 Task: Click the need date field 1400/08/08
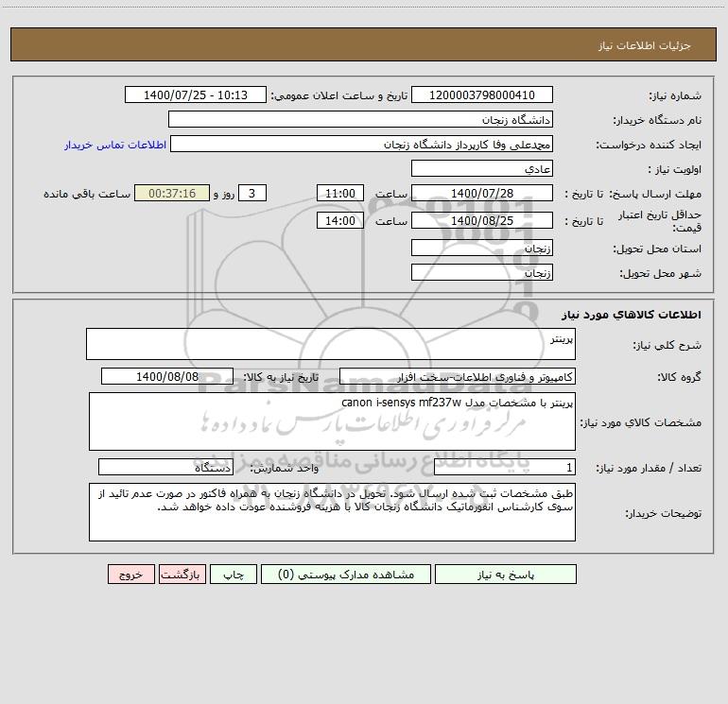(x=167, y=376)
